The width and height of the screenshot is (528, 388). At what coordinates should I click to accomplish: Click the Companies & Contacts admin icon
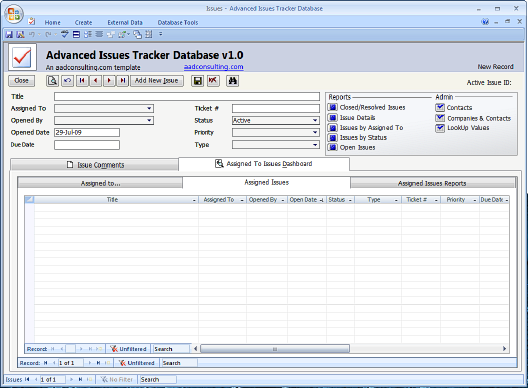[x=440, y=118]
